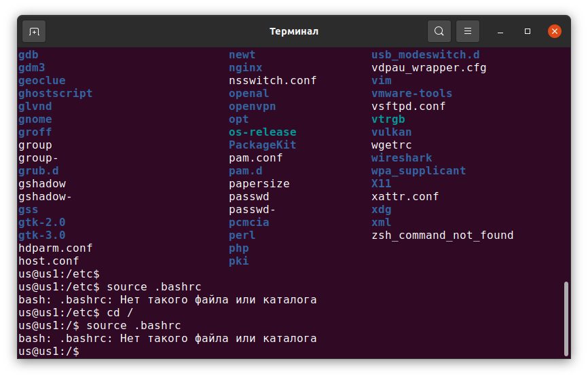Click the vsftpd.conf file name
Viewport: 588px width, 378px height.
pos(408,107)
